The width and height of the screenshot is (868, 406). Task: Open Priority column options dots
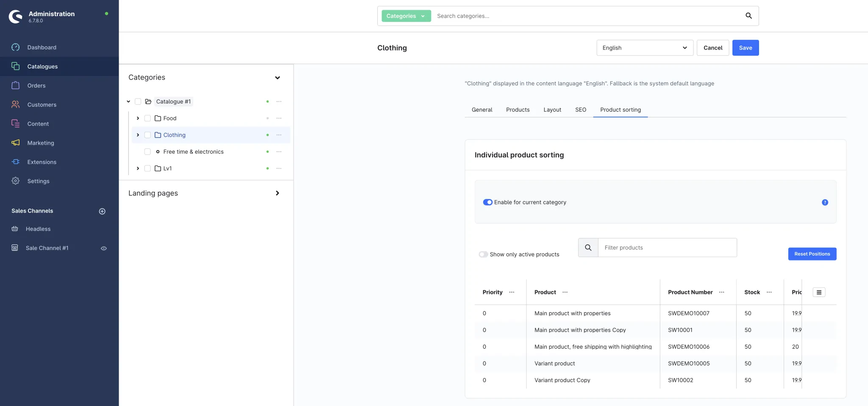512,292
